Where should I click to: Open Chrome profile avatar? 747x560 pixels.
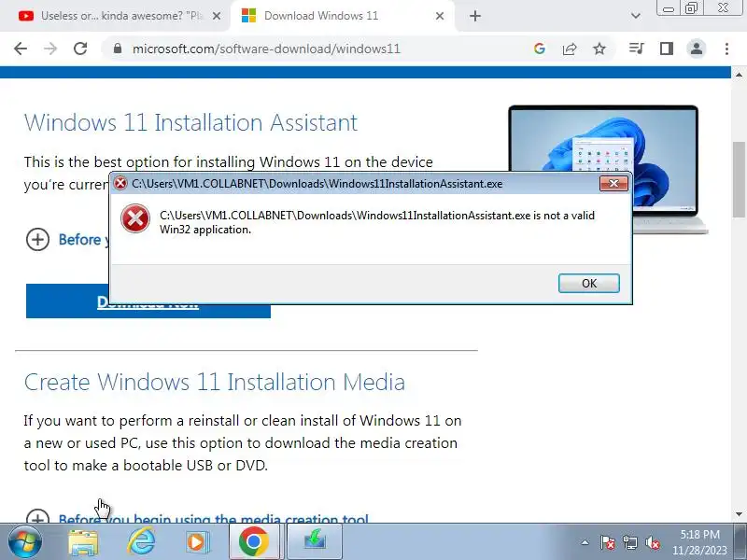(696, 49)
